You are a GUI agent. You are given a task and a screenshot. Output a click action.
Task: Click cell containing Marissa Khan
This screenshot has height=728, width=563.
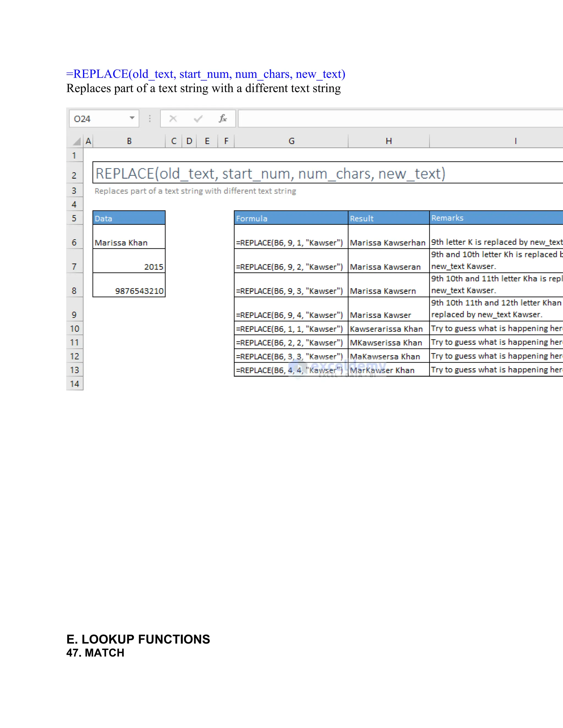129,237
